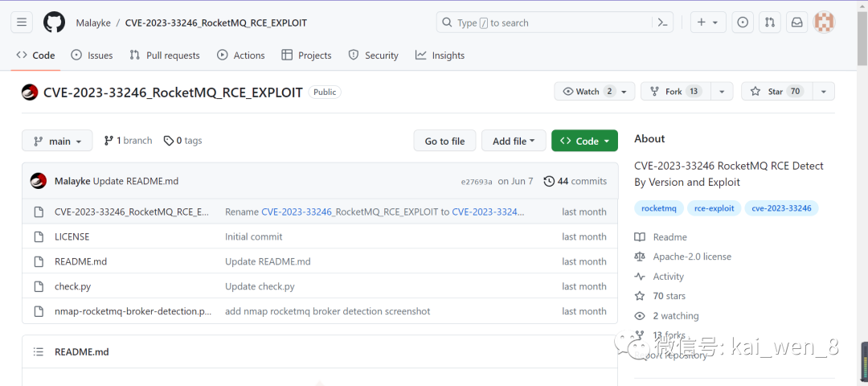Star the repository

tap(776, 92)
